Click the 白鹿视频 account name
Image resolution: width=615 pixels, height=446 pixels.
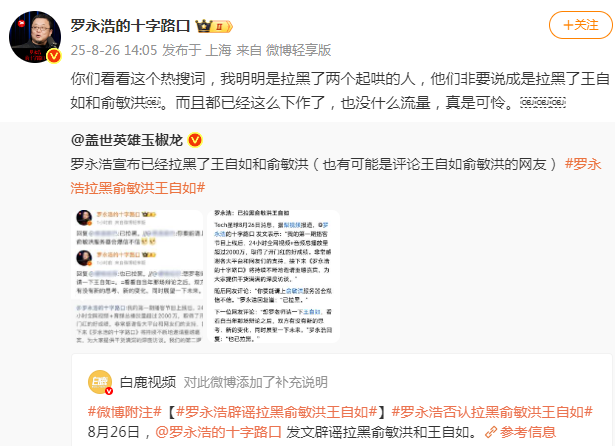click(148, 382)
